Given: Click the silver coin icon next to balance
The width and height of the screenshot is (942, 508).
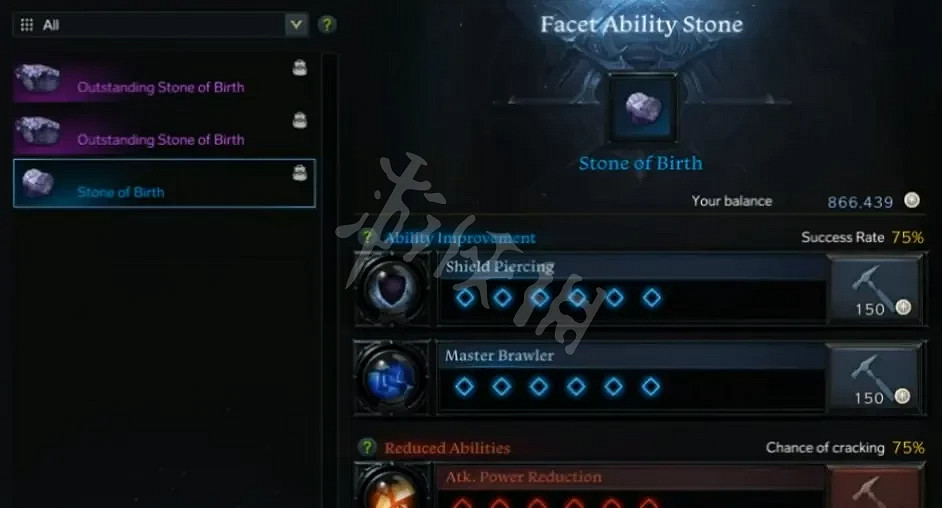Looking at the screenshot, I should coord(911,201).
